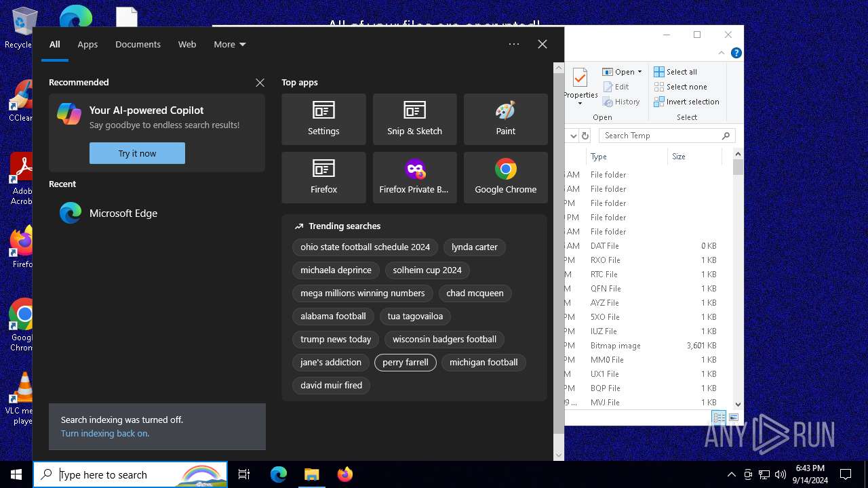Click wisconsin badgers football chip
The height and width of the screenshot is (488, 868).
[x=445, y=339]
